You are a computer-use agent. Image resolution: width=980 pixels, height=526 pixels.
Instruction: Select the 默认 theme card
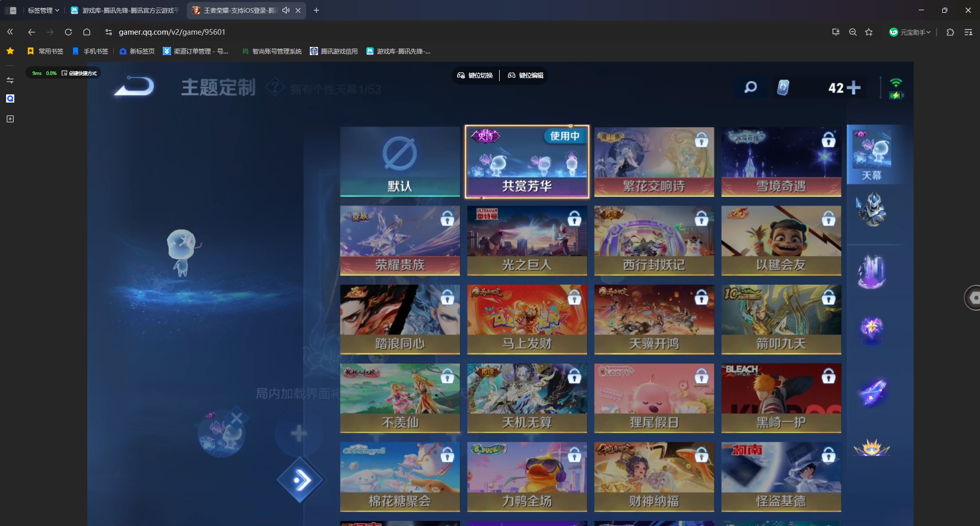400,162
